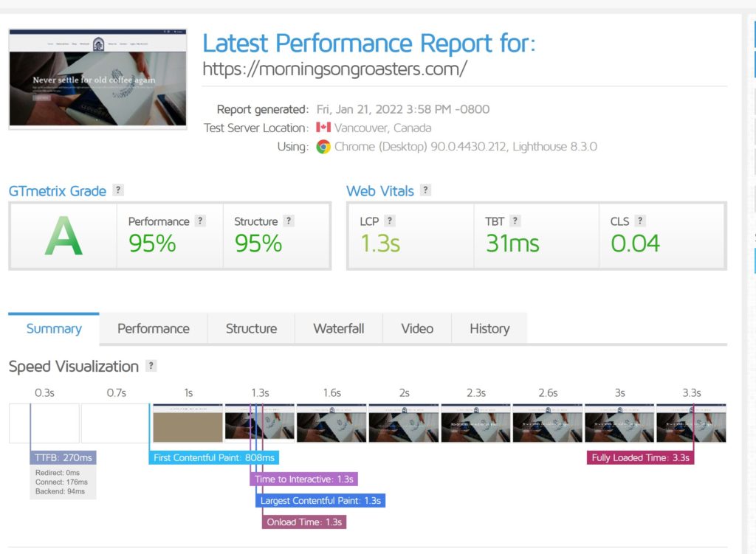
Task: Click the 3.3s filmstrip frame
Action: tap(691, 423)
